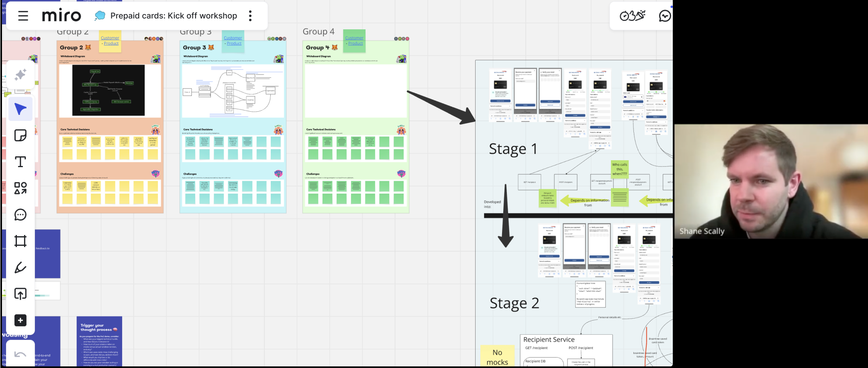This screenshot has height=368, width=868.
Task: Open the Miro AI sparkle tool
Action: pos(20,75)
